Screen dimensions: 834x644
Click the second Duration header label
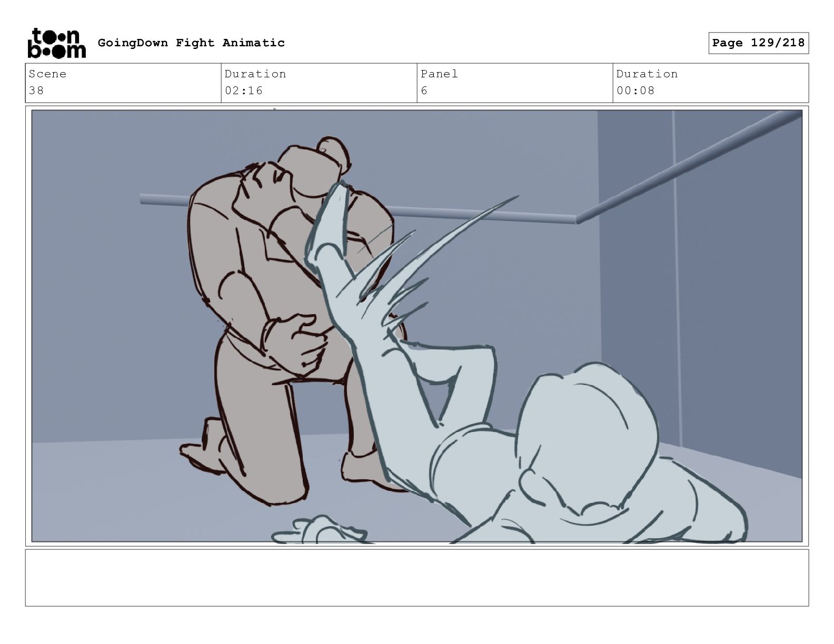click(x=647, y=74)
